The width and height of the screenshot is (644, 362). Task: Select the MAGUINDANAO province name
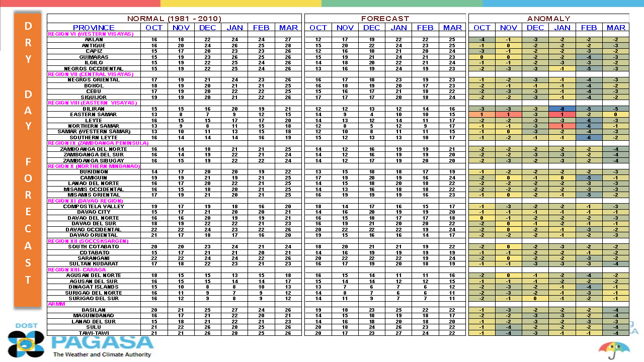[x=94, y=316]
